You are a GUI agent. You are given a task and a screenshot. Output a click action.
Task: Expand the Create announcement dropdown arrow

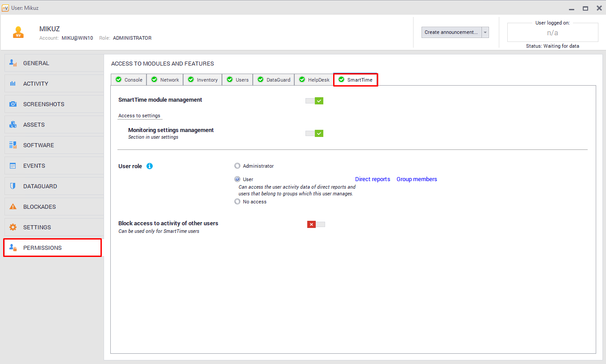(x=485, y=33)
